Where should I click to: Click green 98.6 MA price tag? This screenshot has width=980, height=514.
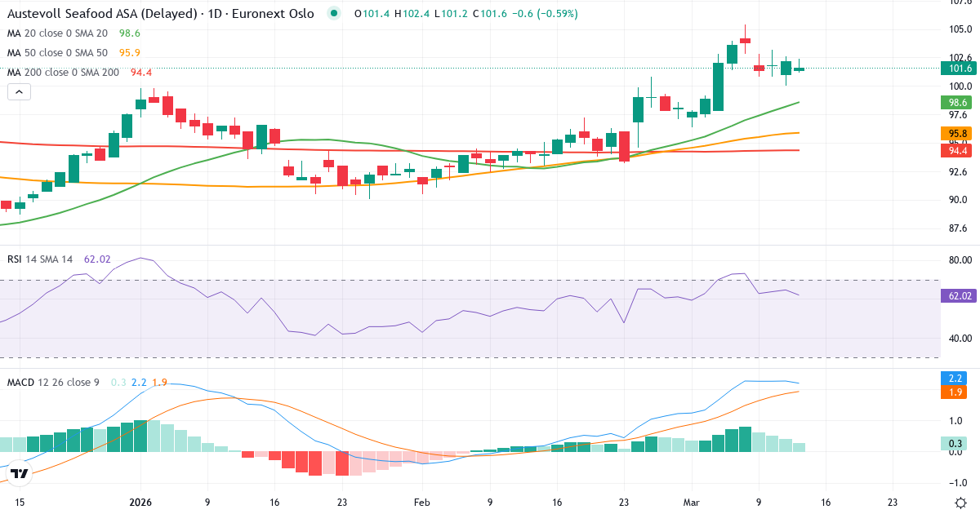click(956, 103)
